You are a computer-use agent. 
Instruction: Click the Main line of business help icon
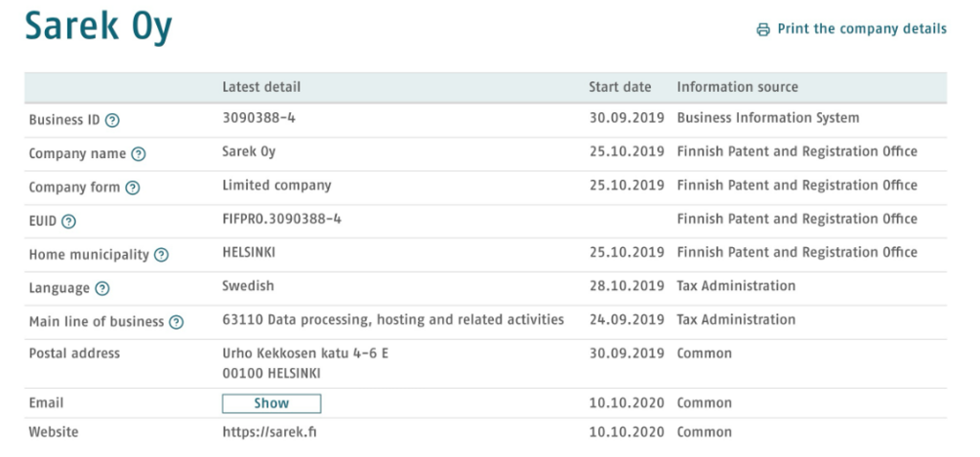click(177, 323)
